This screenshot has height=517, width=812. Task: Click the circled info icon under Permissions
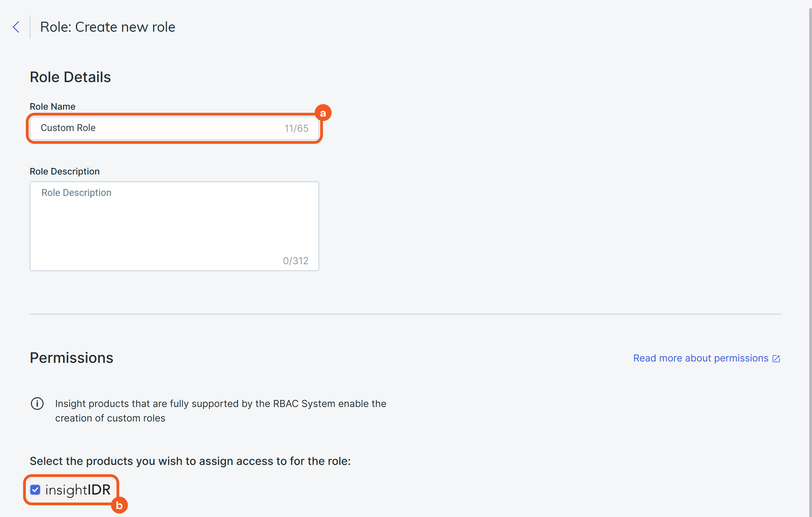tap(37, 403)
